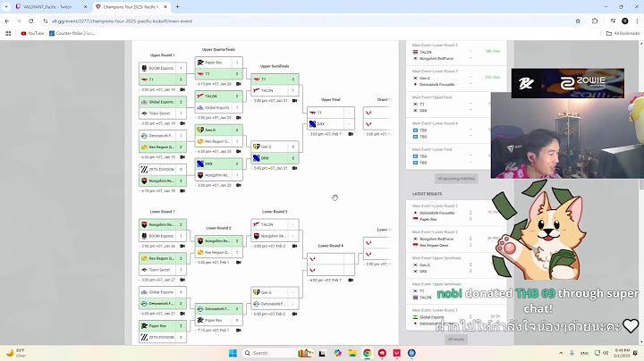Viewport: 644px width, 361px height.
Task: Click the microphone icon in system tray
Action: pyautogui.click(x=572, y=353)
